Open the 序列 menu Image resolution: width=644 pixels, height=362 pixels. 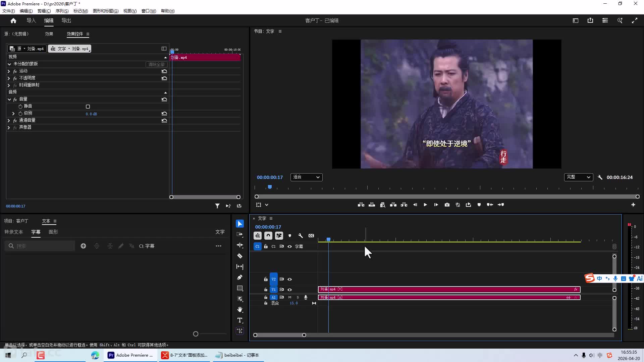coord(62,11)
